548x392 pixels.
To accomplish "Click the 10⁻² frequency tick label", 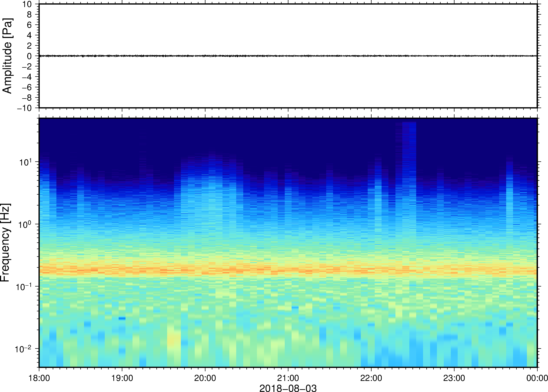I will click(x=23, y=349).
